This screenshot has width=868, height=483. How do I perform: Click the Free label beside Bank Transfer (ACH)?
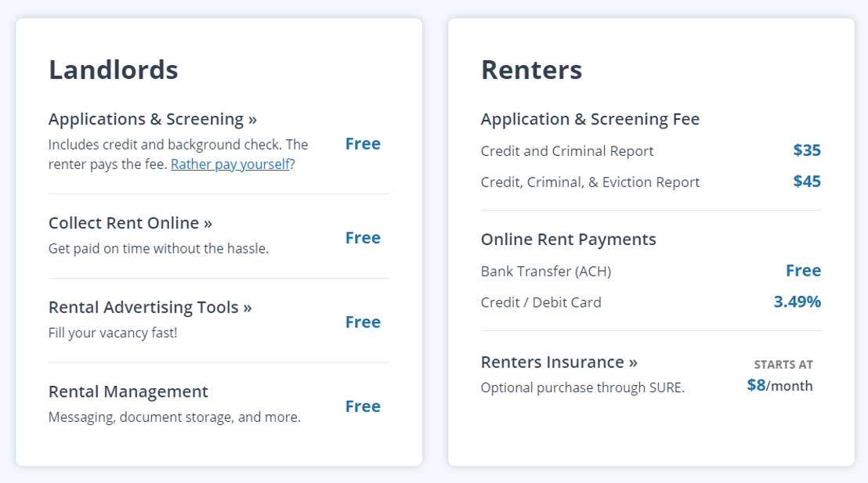click(x=804, y=270)
